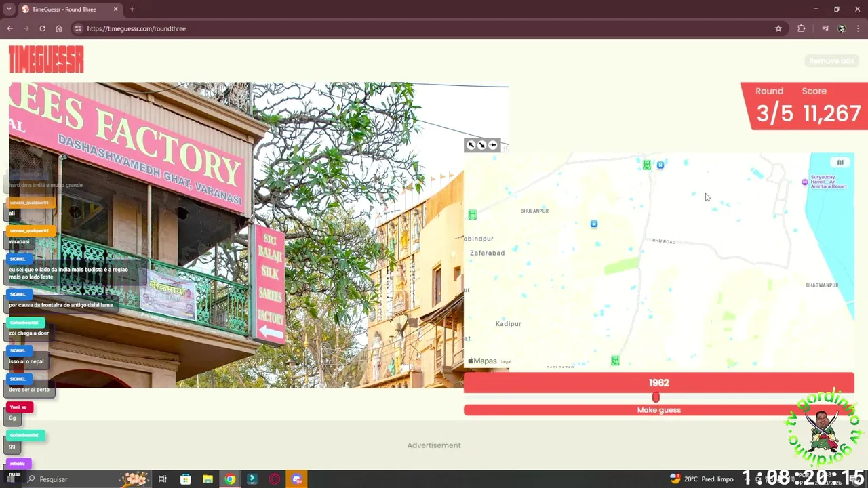868x488 pixels.
Task: Click the BHULANPUR label on map
Action: 534,211
